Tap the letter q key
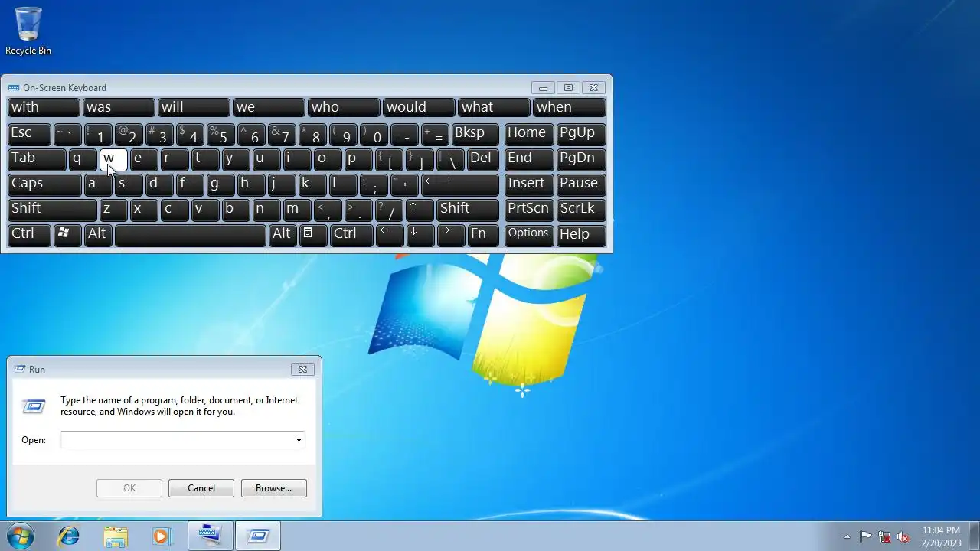Screen dimensions: 980x551 point(83,158)
